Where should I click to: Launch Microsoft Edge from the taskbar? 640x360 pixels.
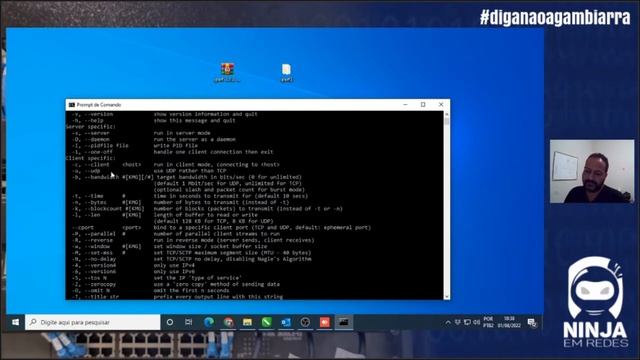pyautogui.click(x=209, y=322)
